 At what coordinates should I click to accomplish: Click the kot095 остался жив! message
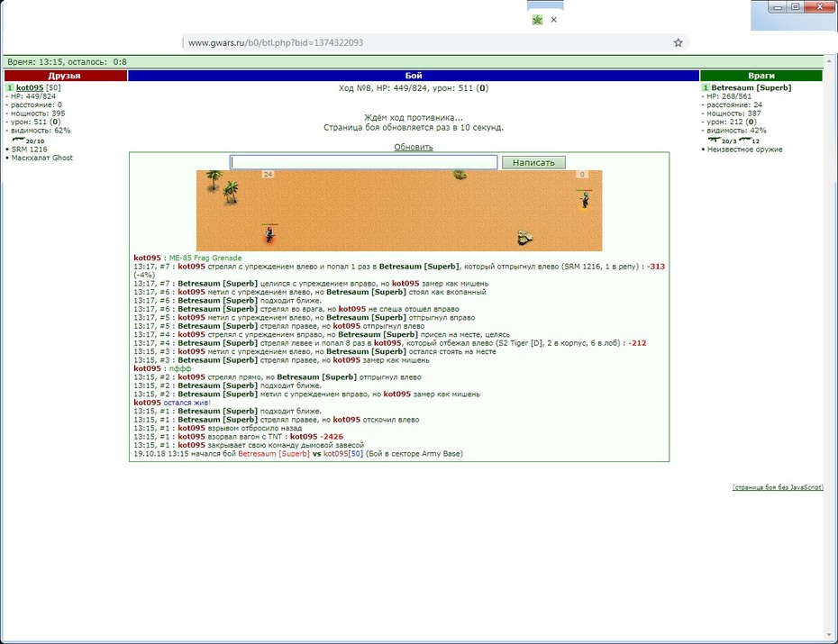171,403
